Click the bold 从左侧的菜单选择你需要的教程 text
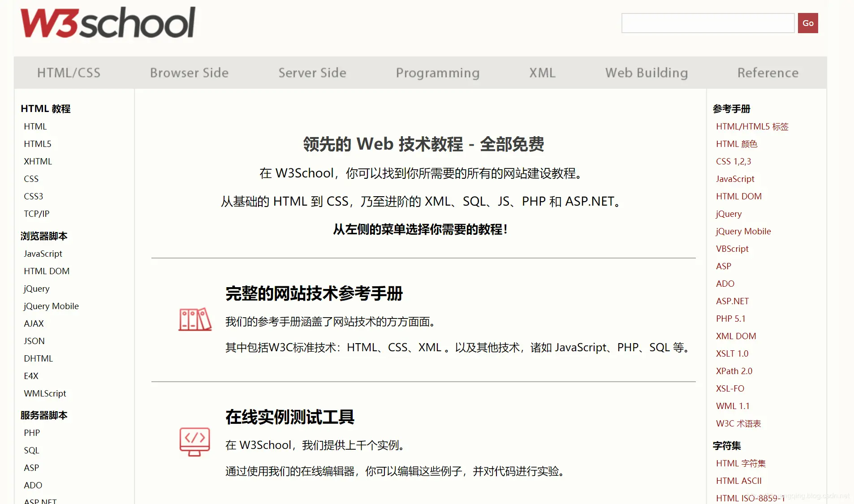854x504 pixels. click(420, 229)
